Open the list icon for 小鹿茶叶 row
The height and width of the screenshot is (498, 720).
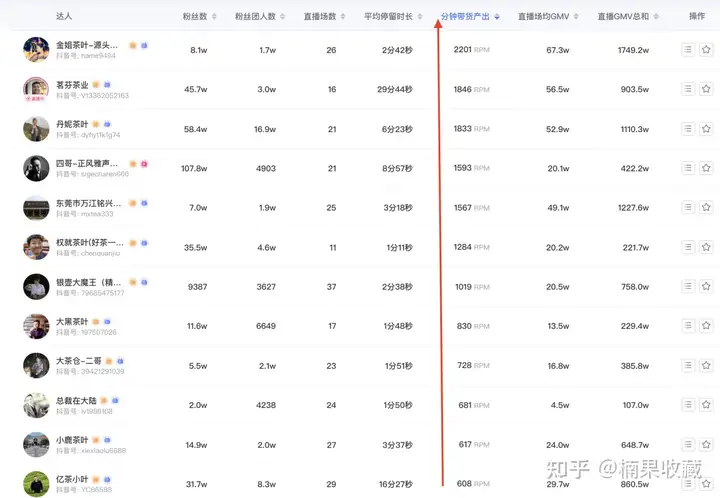tap(687, 444)
